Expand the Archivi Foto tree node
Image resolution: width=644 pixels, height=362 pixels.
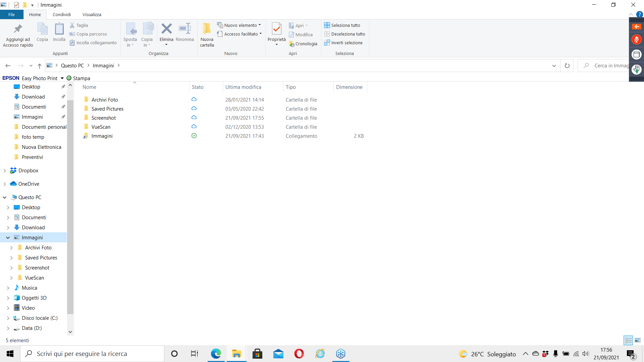tap(11, 248)
